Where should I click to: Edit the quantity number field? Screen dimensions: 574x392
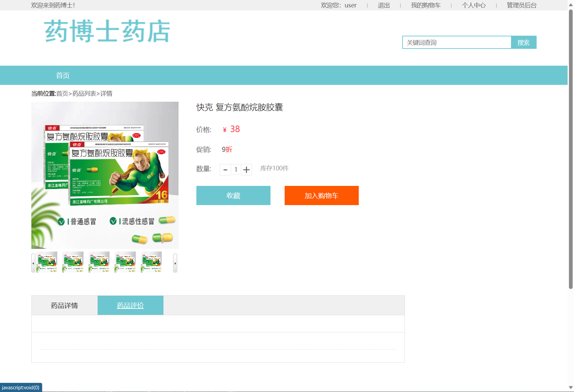tap(236, 169)
